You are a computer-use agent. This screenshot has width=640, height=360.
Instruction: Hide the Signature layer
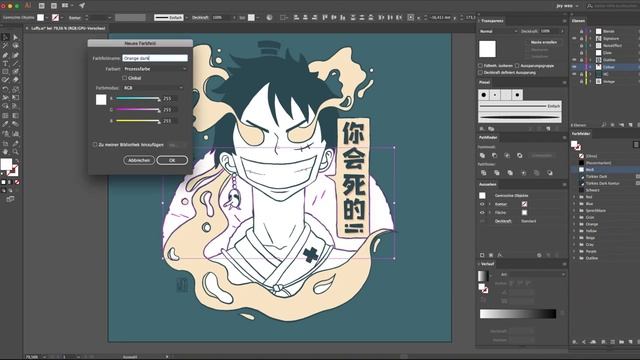(574, 38)
